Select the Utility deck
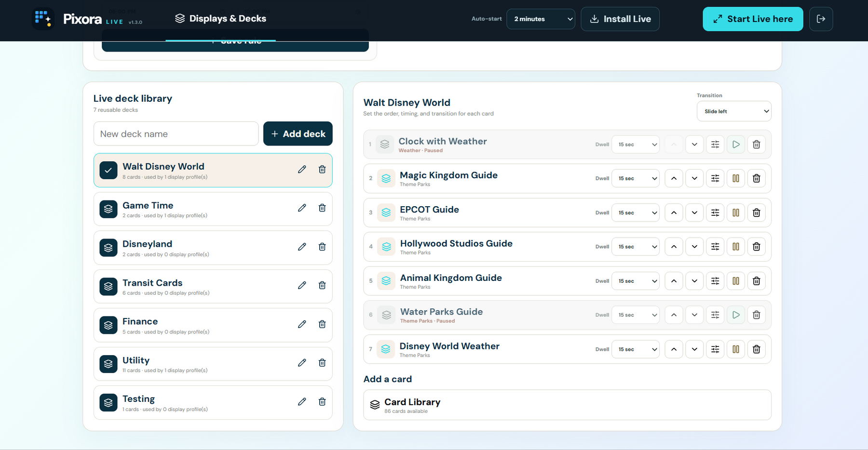Image resolution: width=868 pixels, height=450 pixels. tap(213, 364)
